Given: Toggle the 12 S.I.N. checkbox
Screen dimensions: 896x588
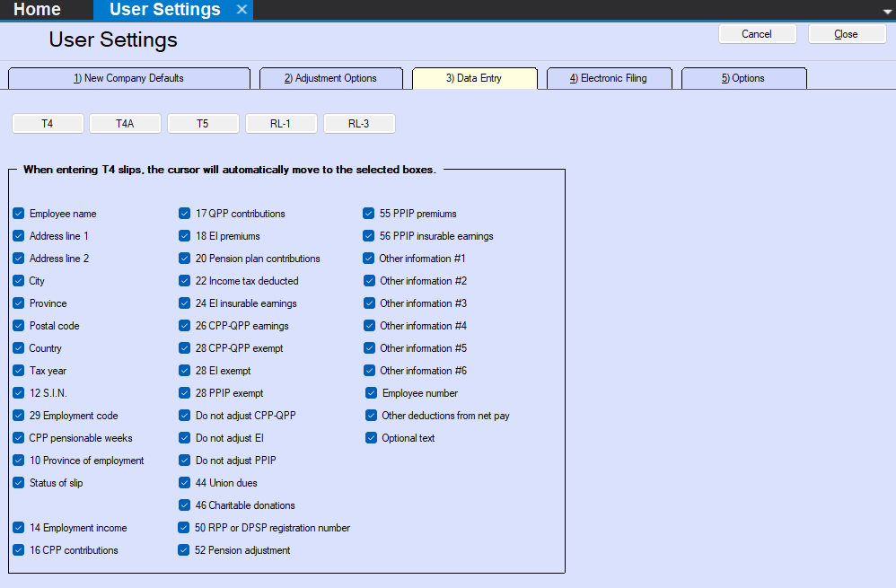Looking at the screenshot, I should [19, 393].
